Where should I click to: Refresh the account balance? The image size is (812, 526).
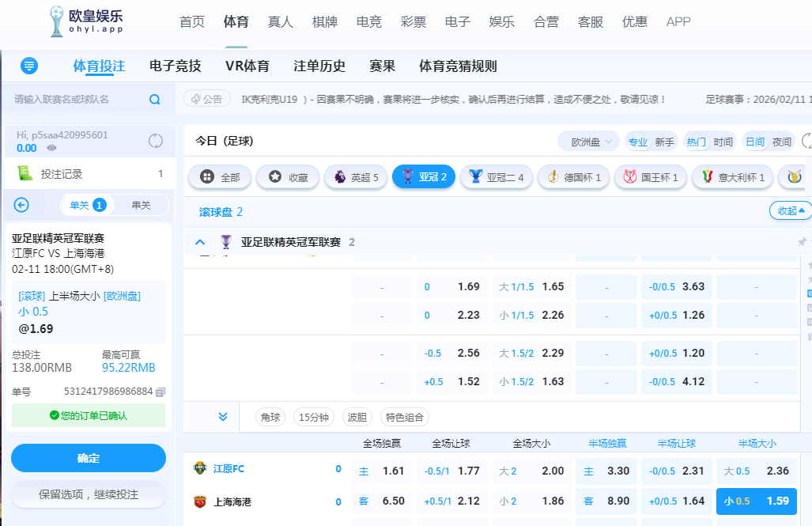tap(156, 141)
